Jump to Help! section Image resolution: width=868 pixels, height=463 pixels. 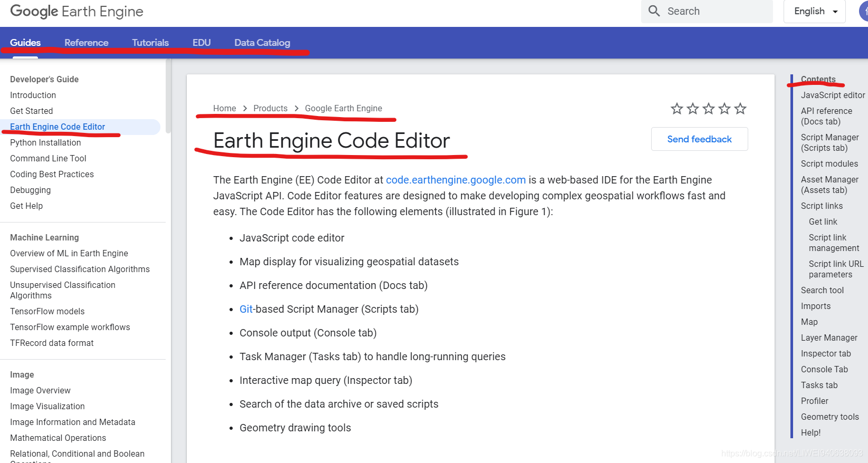coord(810,432)
